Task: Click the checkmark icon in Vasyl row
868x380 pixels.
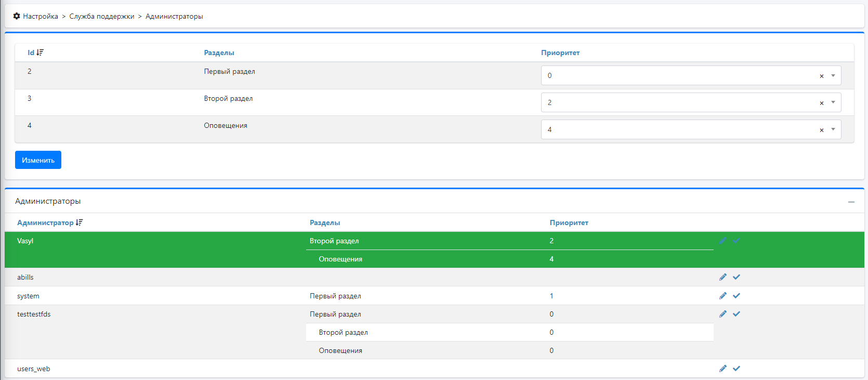Action: [x=736, y=241]
